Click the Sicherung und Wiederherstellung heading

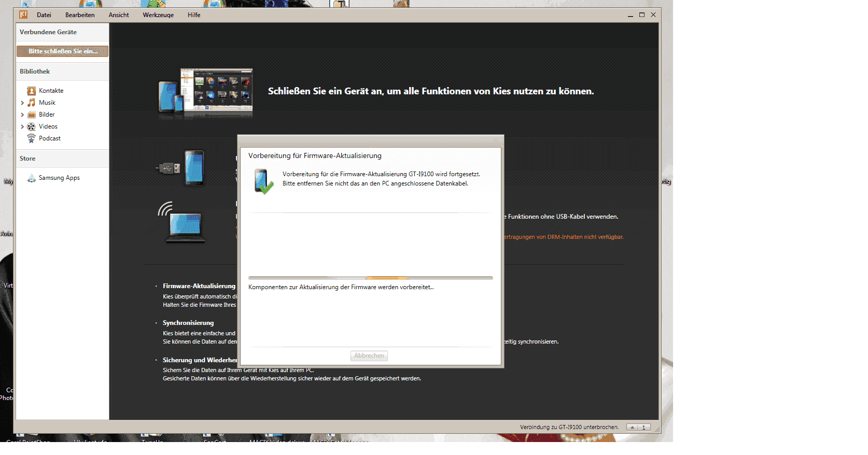pos(200,360)
